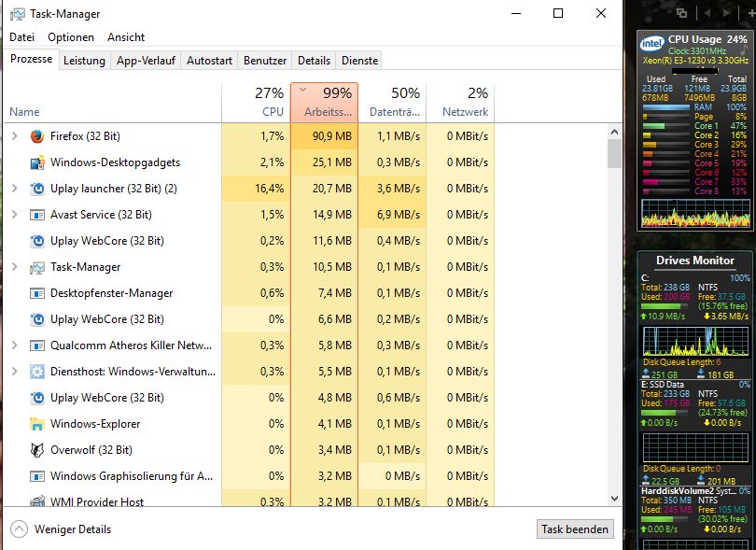Sort by the Netzwerk column header
Screen dimensions: 756x550
point(460,103)
